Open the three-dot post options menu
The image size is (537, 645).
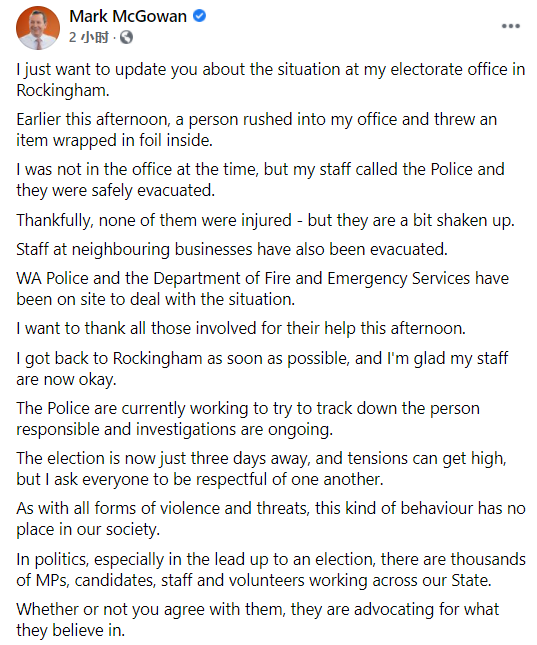(511, 26)
